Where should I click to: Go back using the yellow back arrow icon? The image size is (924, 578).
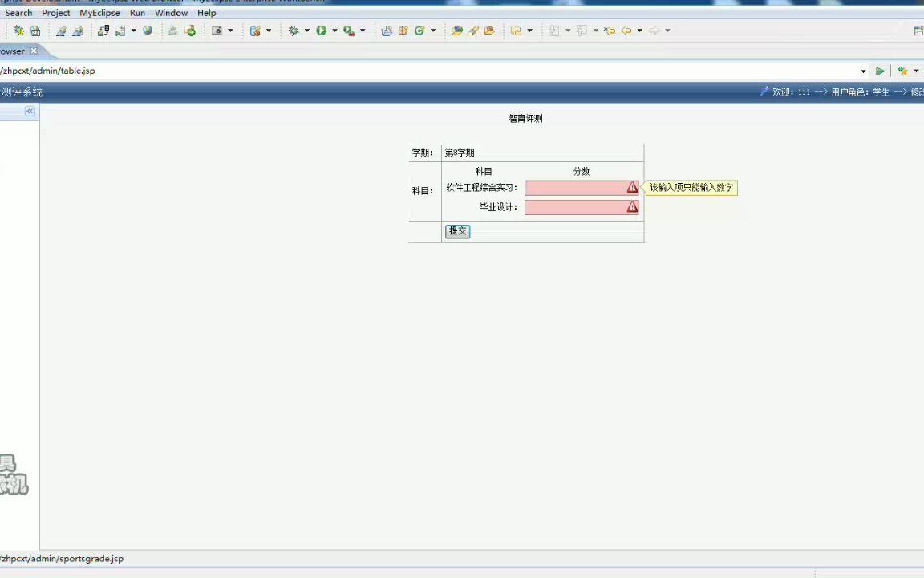pyautogui.click(x=626, y=31)
